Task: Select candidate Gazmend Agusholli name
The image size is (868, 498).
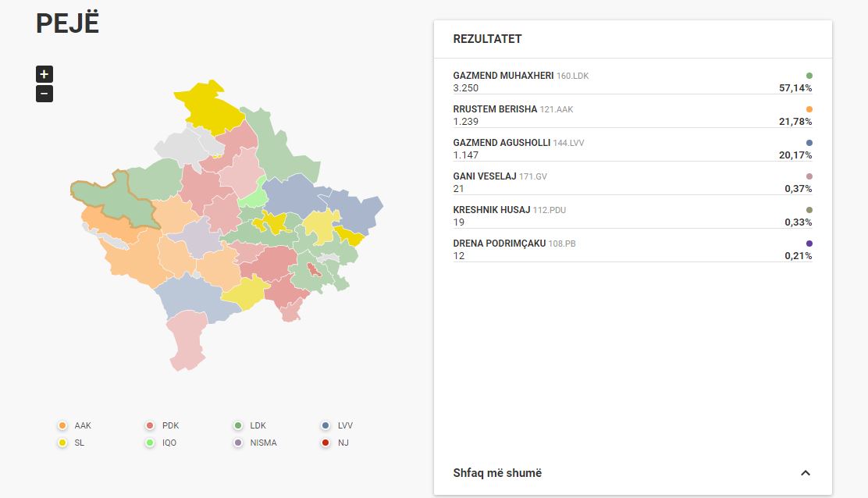Action: [x=502, y=143]
